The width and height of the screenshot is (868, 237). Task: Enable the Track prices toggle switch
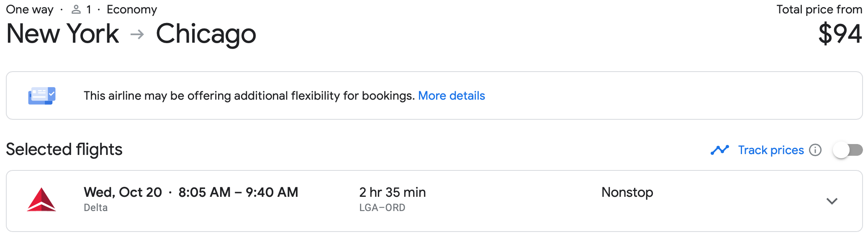click(847, 150)
